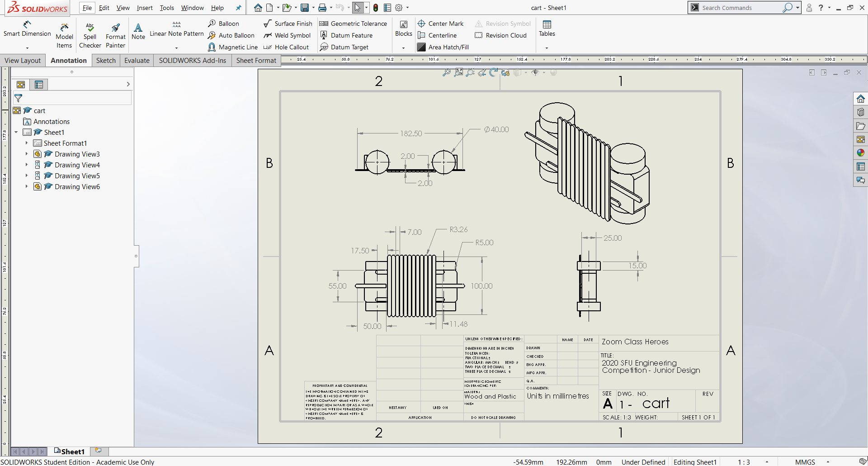
Task: Toggle the feature tree filter
Action: (19, 98)
